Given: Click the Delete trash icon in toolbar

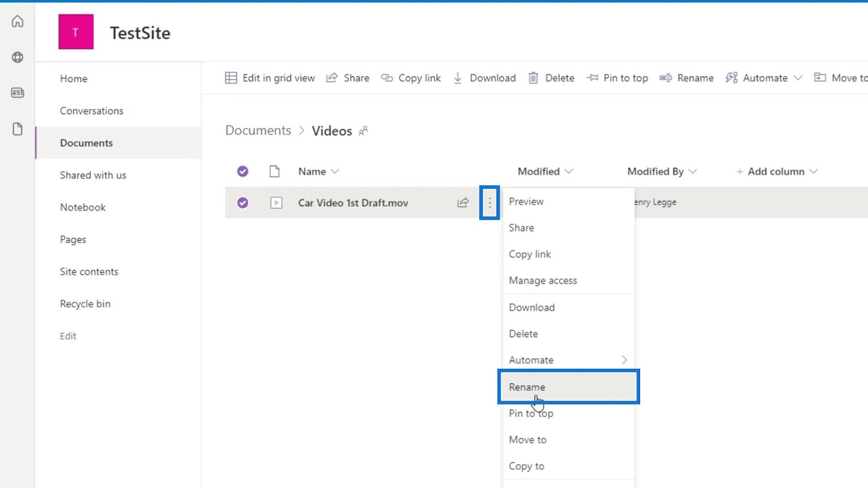Looking at the screenshot, I should (533, 78).
